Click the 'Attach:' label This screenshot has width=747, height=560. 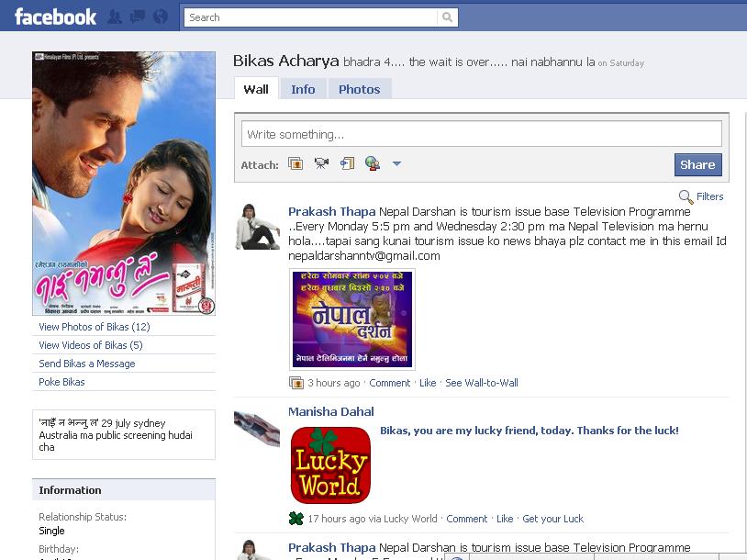pos(260,165)
